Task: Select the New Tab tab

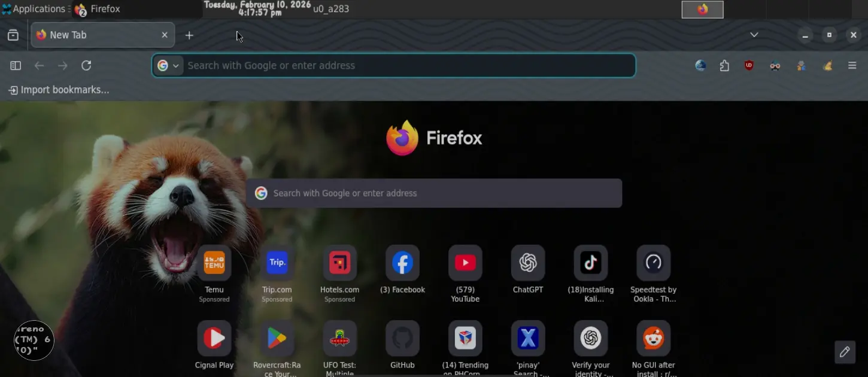Action: pyautogui.click(x=103, y=35)
